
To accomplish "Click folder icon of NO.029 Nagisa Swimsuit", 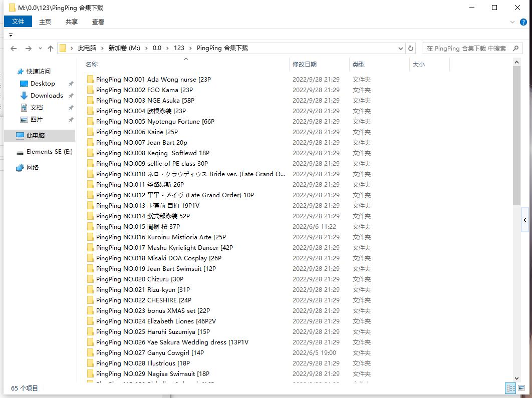I will click(90, 373).
